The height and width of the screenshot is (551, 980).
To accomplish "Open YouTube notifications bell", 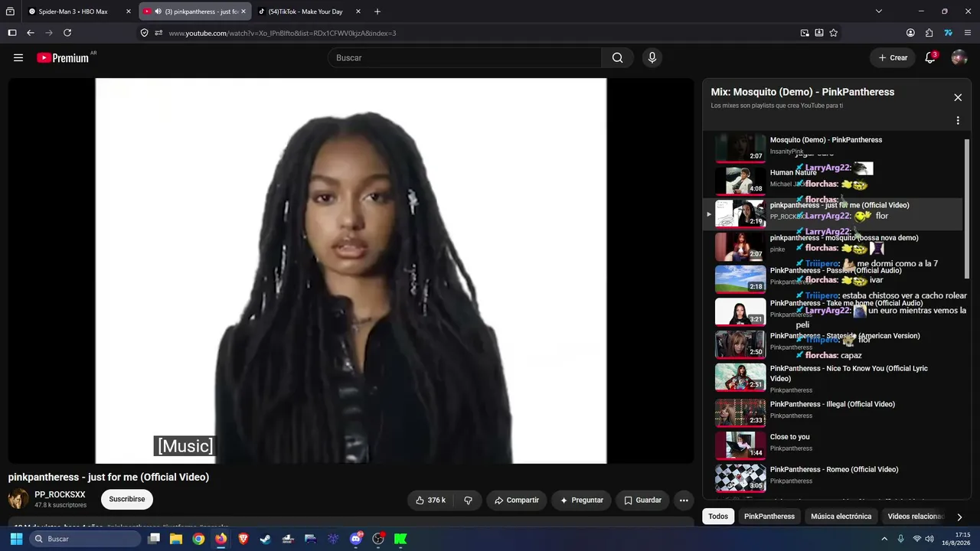I will pyautogui.click(x=930, y=57).
